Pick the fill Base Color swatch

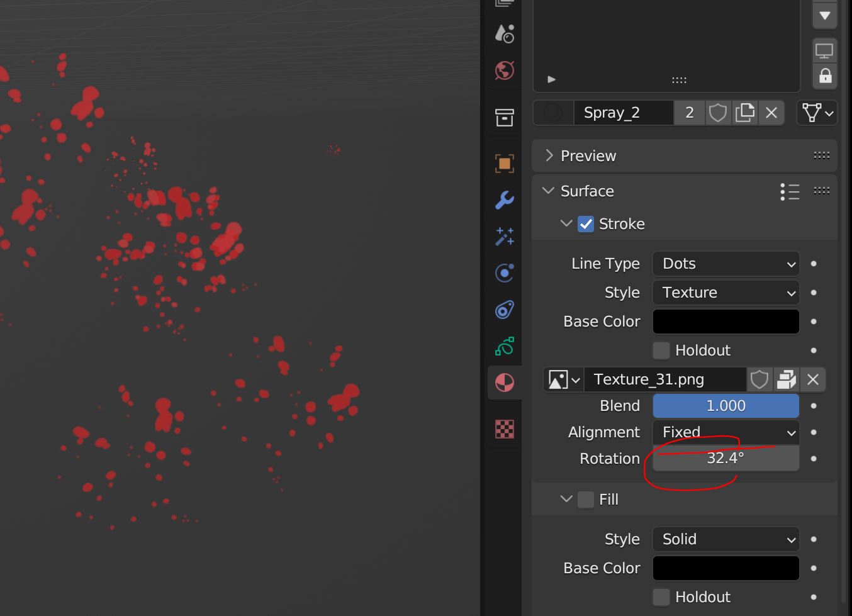(726, 568)
